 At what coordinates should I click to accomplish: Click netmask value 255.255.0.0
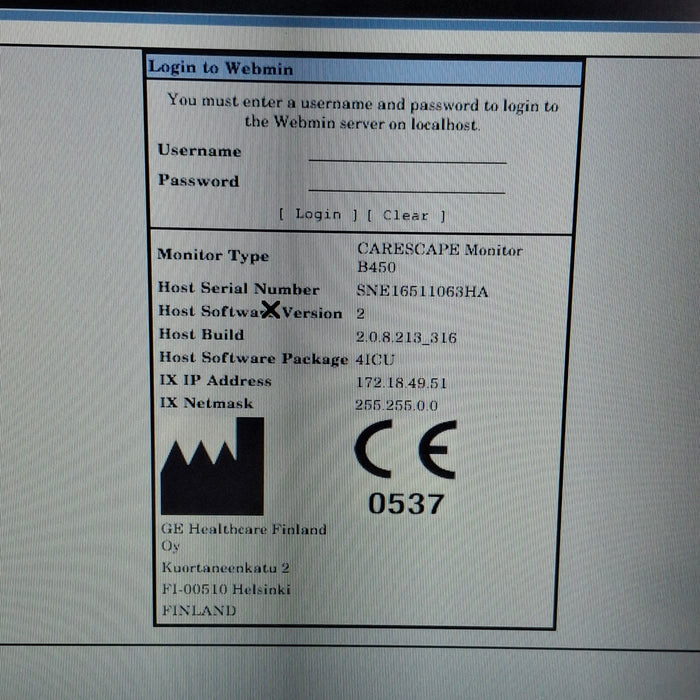coord(396,405)
